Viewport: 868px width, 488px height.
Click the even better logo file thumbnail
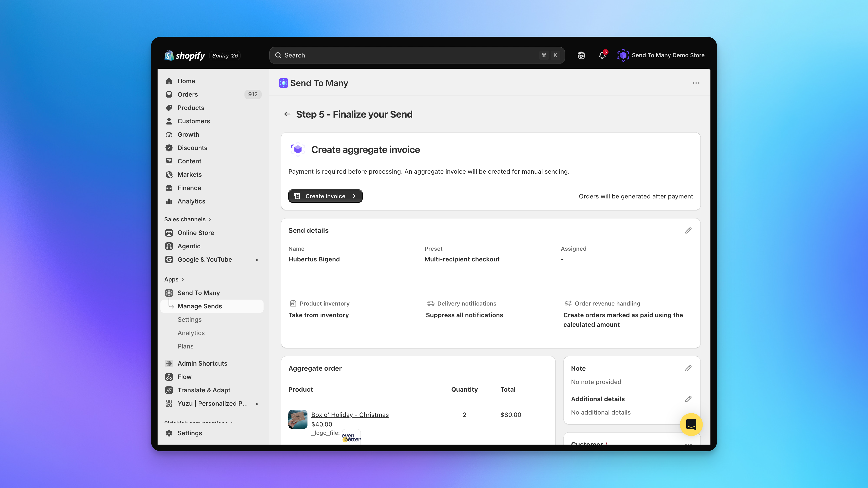[x=351, y=437]
